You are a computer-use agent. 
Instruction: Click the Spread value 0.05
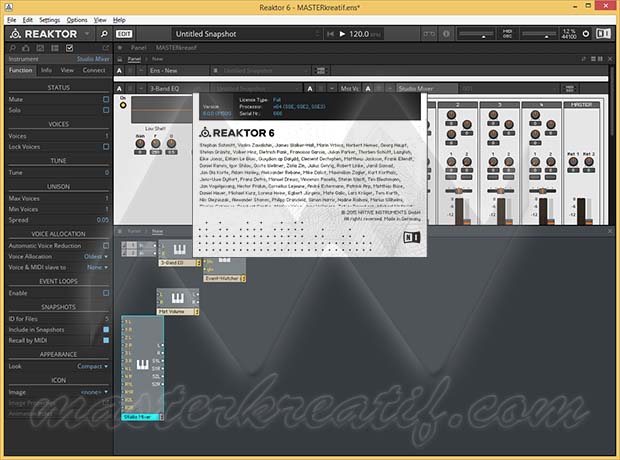[x=102, y=220]
